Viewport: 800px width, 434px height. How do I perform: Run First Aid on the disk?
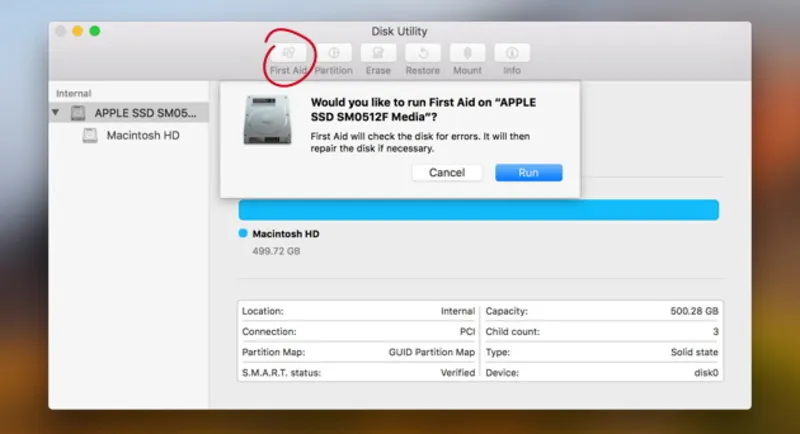click(529, 172)
